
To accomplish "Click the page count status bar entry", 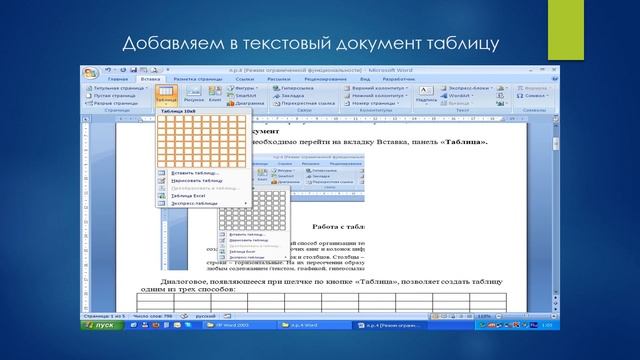I will 104,316.
